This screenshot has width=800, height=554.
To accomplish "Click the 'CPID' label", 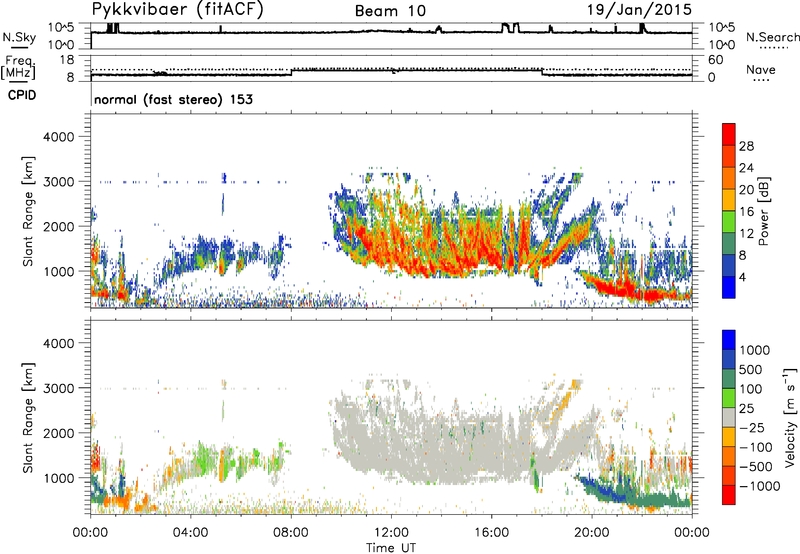I will coord(22,95).
